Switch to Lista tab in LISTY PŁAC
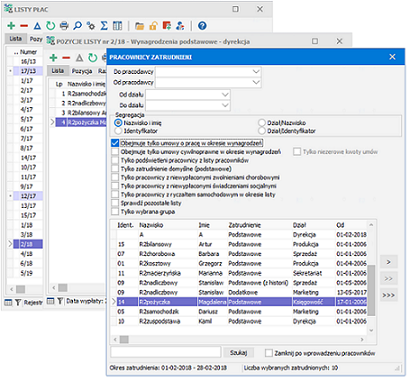Viewport: 410px width, 381px height. (x=15, y=39)
